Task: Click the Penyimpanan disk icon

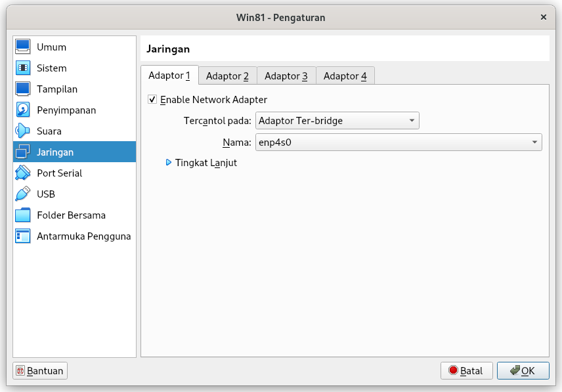Action: (23, 110)
